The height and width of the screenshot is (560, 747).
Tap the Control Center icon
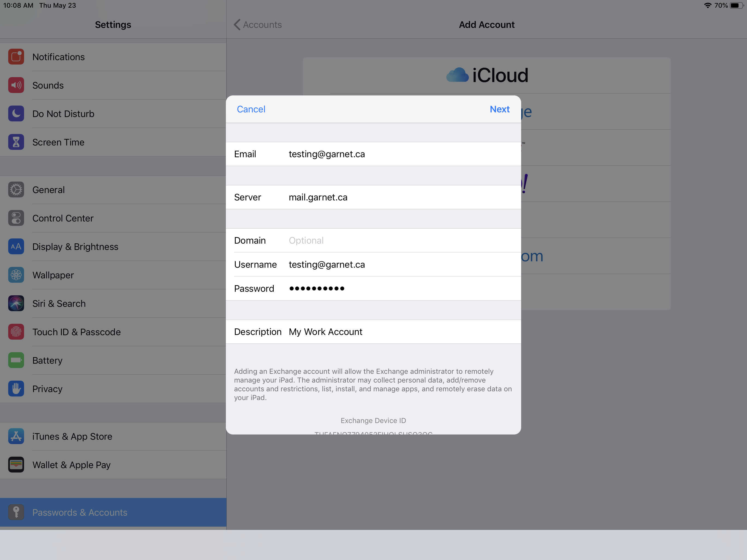[16, 218]
